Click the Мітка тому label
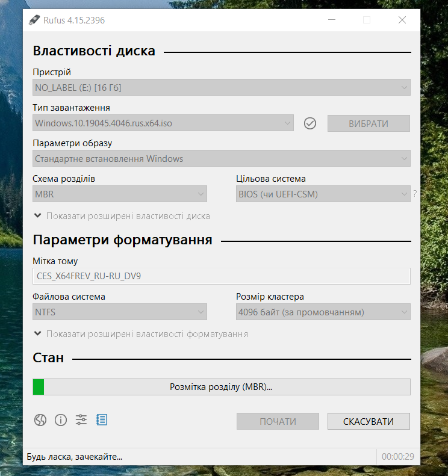The image size is (448, 476). point(55,261)
